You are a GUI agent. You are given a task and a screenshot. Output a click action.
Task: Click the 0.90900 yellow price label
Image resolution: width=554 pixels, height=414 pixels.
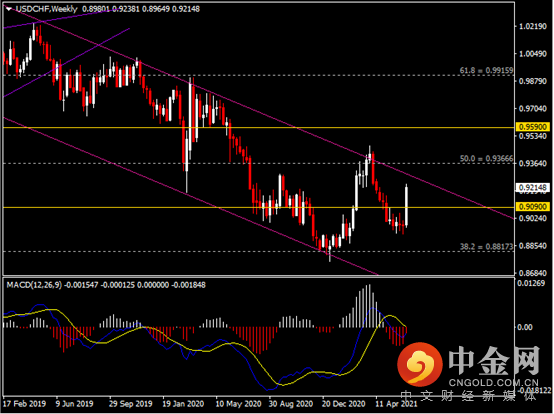click(533, 206)
